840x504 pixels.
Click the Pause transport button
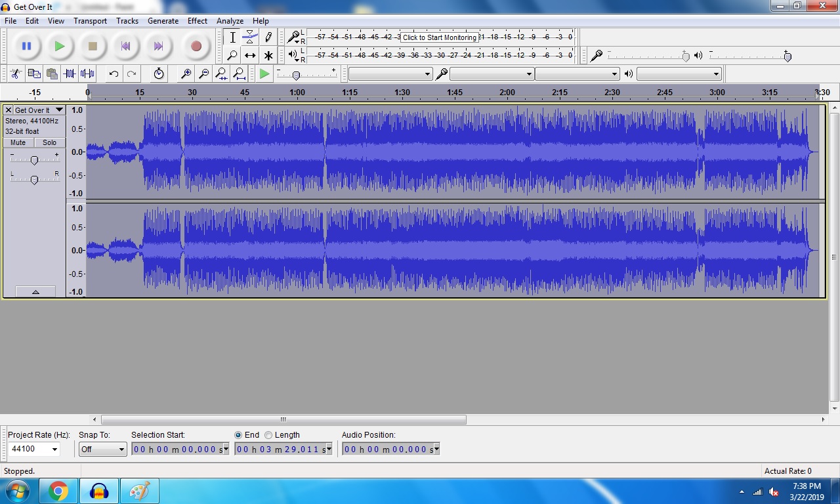pyautogui.click(x=26, y=47)
